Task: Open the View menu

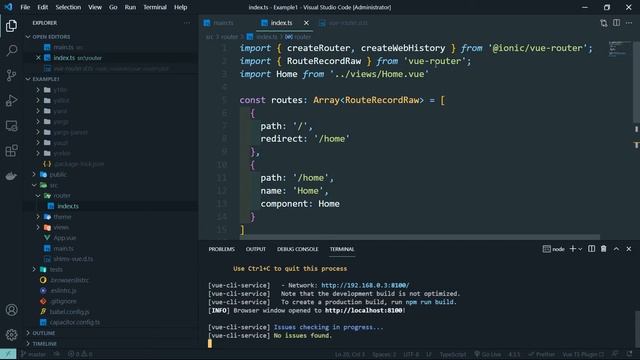Action: coord(95,7)
